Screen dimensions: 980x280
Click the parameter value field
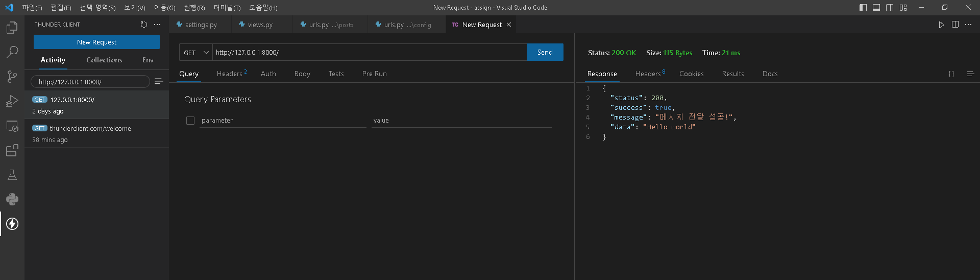click(x=461, y=121)
